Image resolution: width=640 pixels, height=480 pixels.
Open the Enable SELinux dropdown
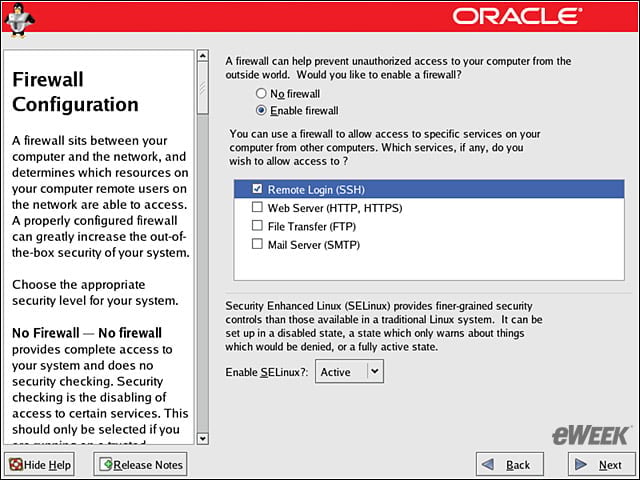(x=349, y=371)
